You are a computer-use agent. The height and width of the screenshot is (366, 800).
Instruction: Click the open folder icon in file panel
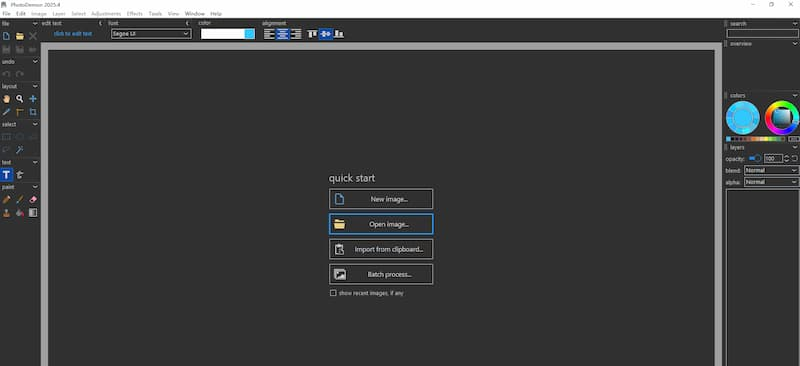(19, 36)
